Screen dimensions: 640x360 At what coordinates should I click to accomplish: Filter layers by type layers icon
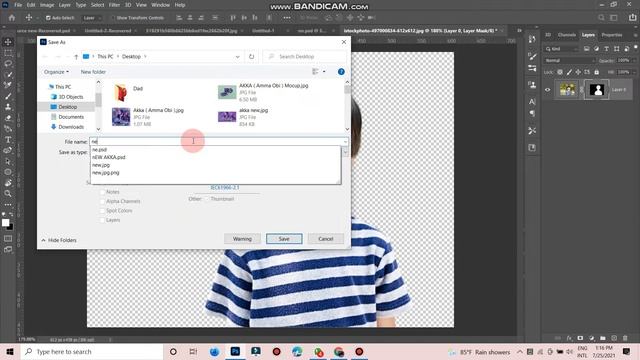(607, 49)
